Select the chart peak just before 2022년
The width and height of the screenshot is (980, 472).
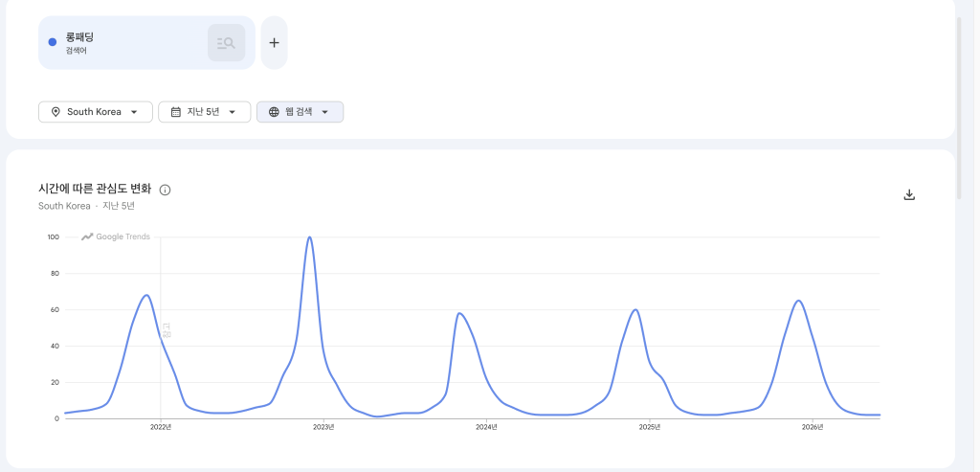point(146,295)
